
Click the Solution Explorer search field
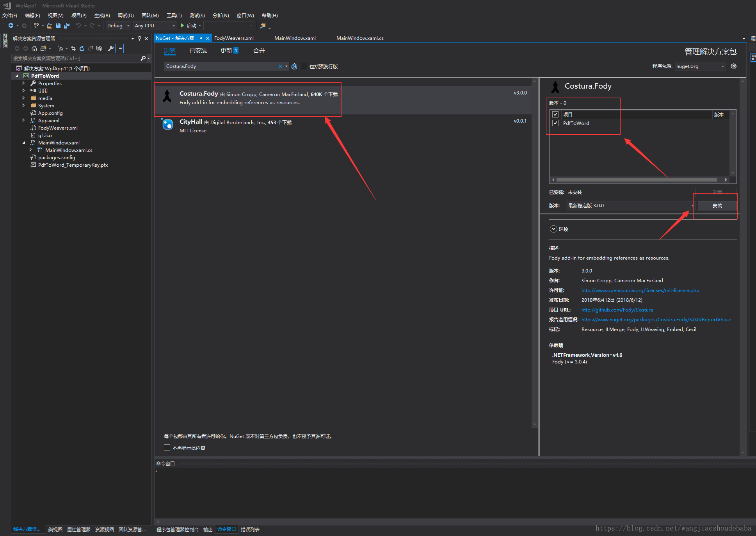76,58
